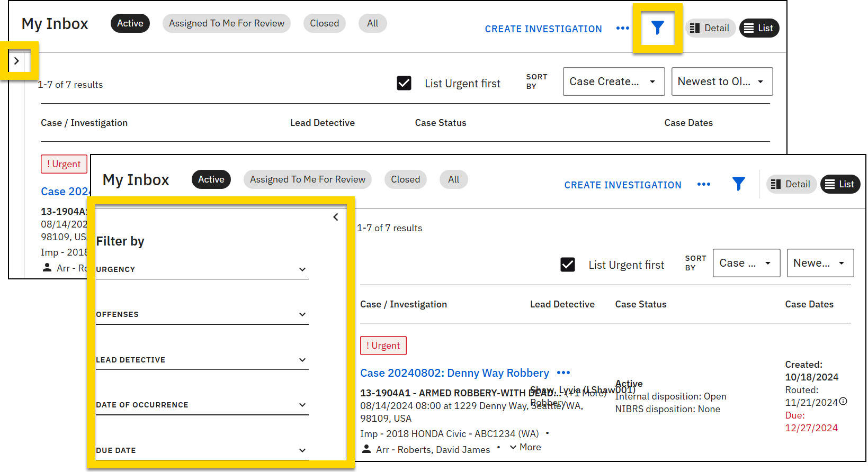The width and height of the screenshot is (868, 472).
Task: Collapse the Filter by panel
Action: (336, 217)
